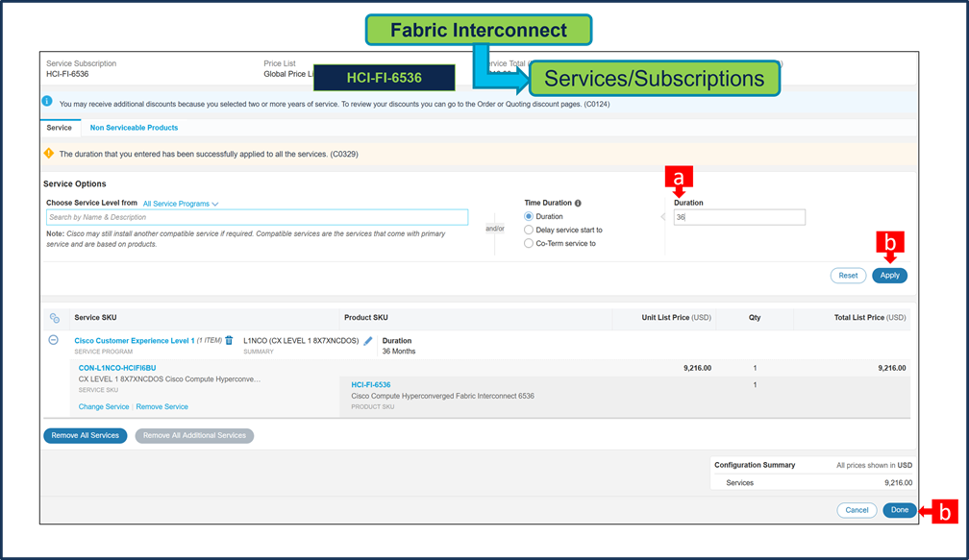
Task: Click the Configuration Summary heading
Action: pyautogui.click(x=755, y=465)
